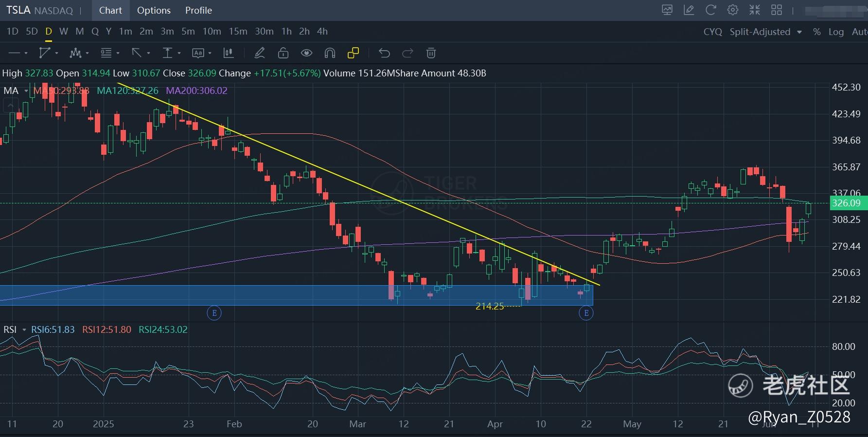Click earnings marker E near April 22
The height and width of the screenshot is (437, 868).
[x=586, y=313]
